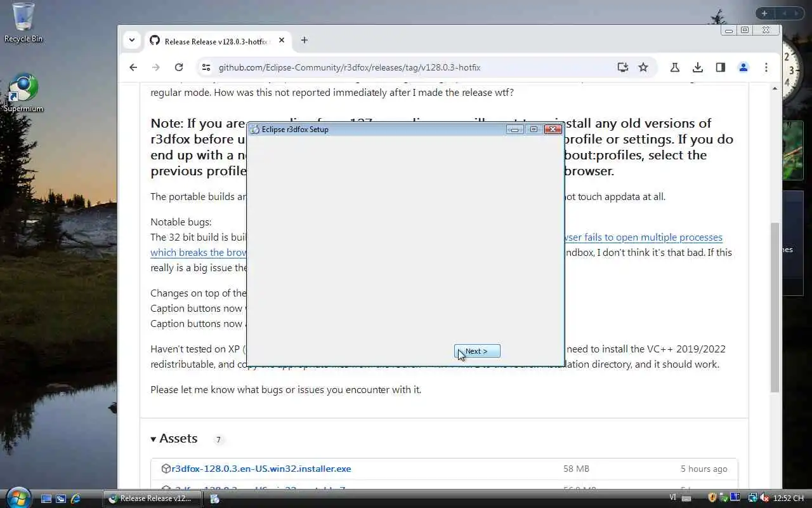Open link 'fails to open multiple processes'
The width and height of the screenshot is (812, 508).
643,237
